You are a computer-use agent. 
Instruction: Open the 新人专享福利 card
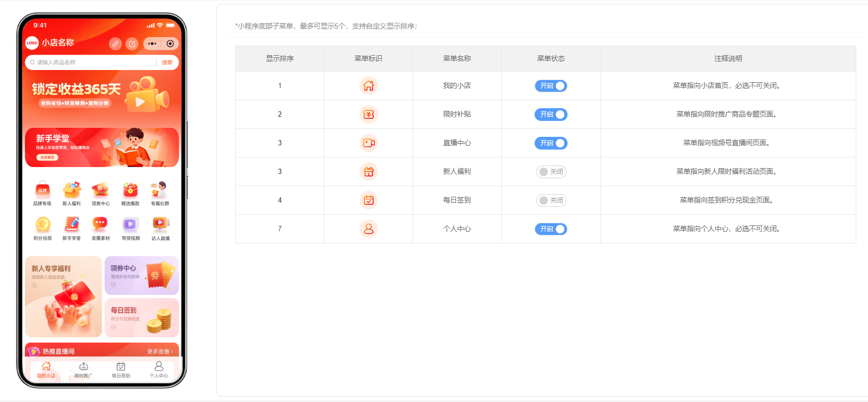click(x=63, y=296)
